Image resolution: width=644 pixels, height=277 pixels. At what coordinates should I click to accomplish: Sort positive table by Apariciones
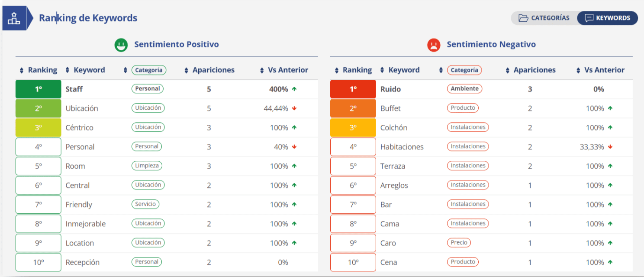coord(209,70)
